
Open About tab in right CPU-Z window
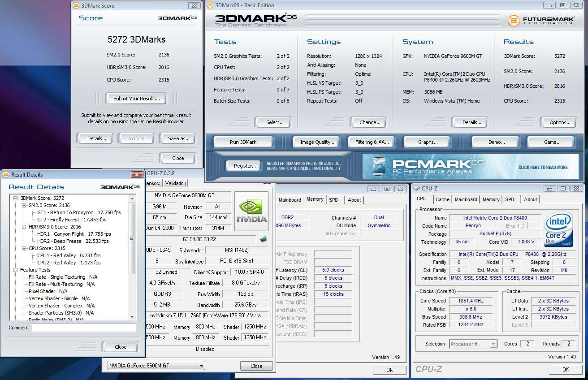(530, 199)
